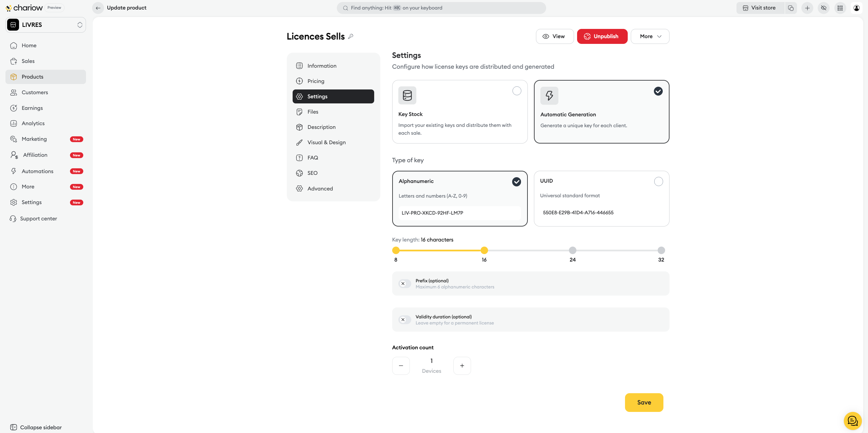Click the user account avatar icon
This screenshot has height=433, width=868.
(x=856, y=8)
